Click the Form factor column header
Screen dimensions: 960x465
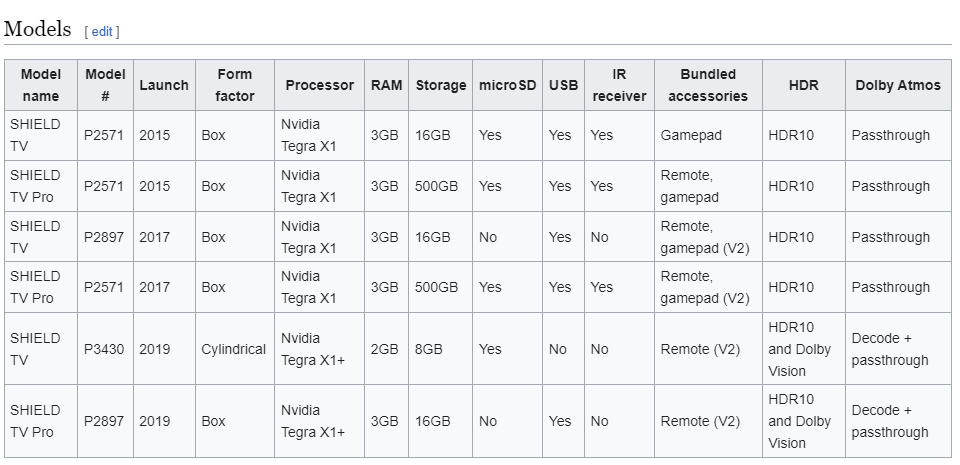click(235, 85)
